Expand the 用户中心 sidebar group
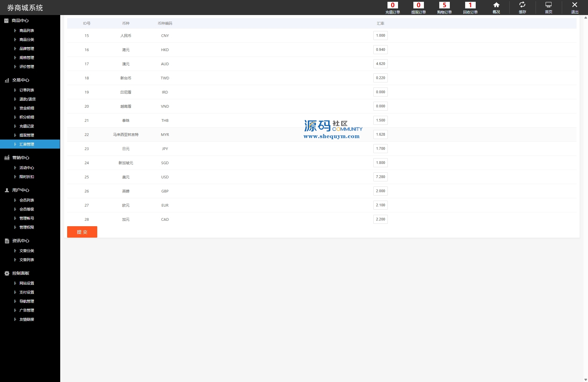This screenshot has height=382, width=588. 20,190
